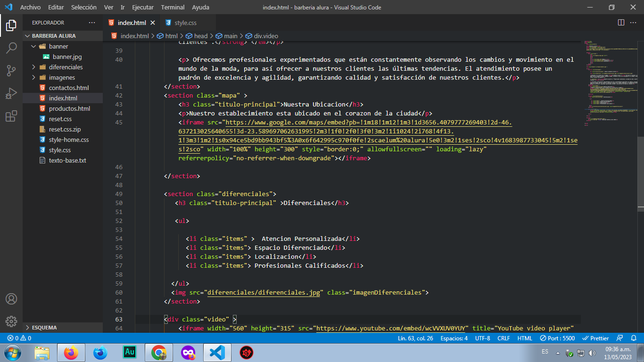
Task: Expand the ESQUEMA outline section
Action: pyautogui.click(x=63, y=328)
